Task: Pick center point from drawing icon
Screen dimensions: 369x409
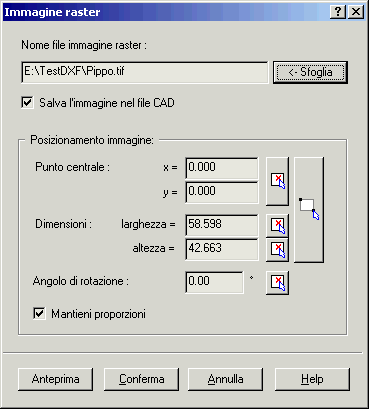Action: [277, 181]
